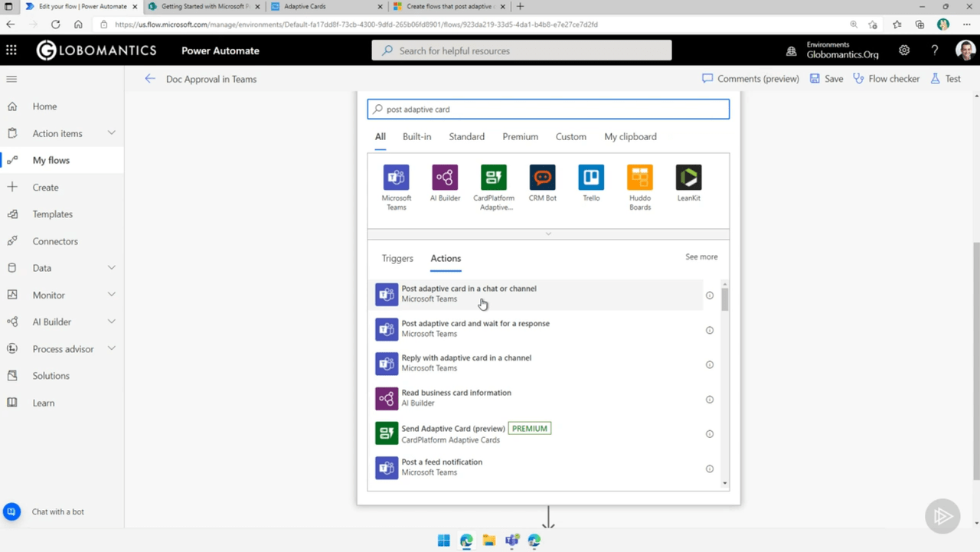Focus the Search for helpful resources field
Screen dimensions: 980x552
click(521, 51)
